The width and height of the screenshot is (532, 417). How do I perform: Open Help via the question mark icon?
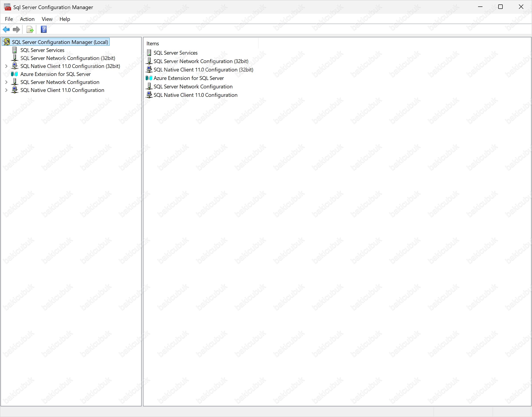click(44, 30)
